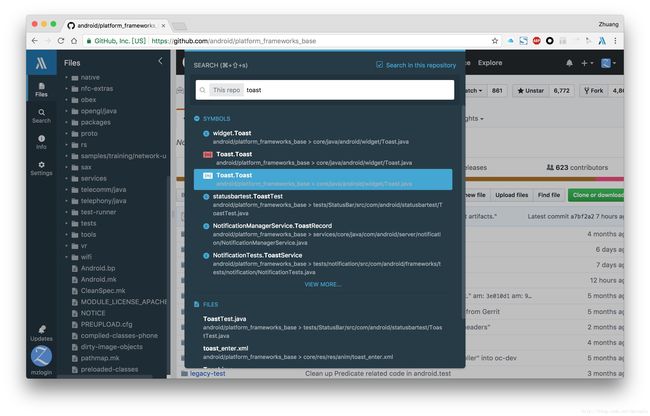Go to the browser home page
Viewport: 650px width, 416px height.
(74, 41)
